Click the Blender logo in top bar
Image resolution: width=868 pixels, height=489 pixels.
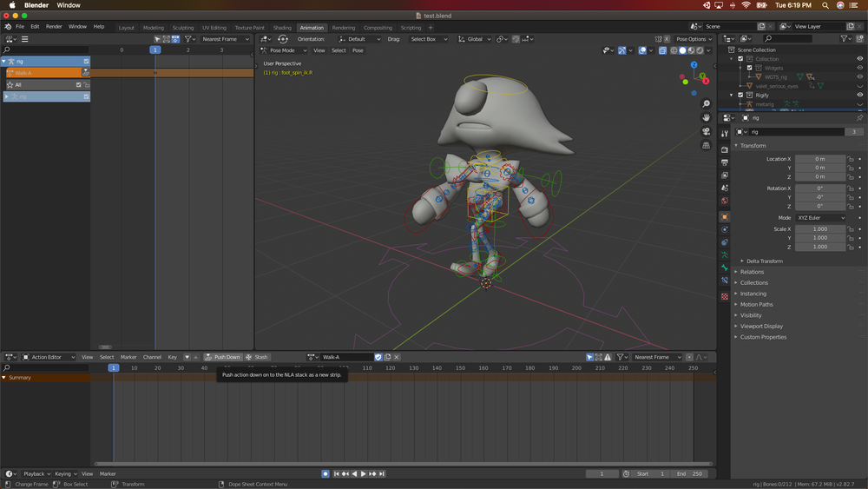click(x=8, y=27)
